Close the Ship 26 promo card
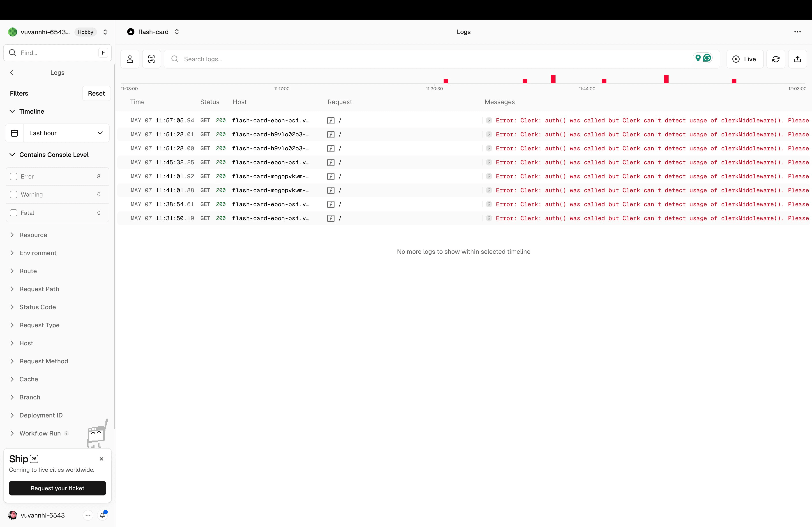The width and height of the screenshot is (812, 527). pos(101,459)
